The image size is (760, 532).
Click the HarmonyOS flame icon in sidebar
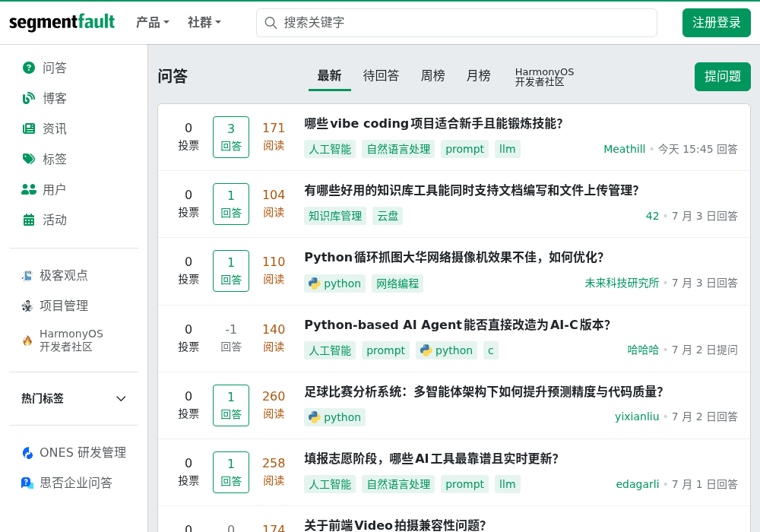27,340
